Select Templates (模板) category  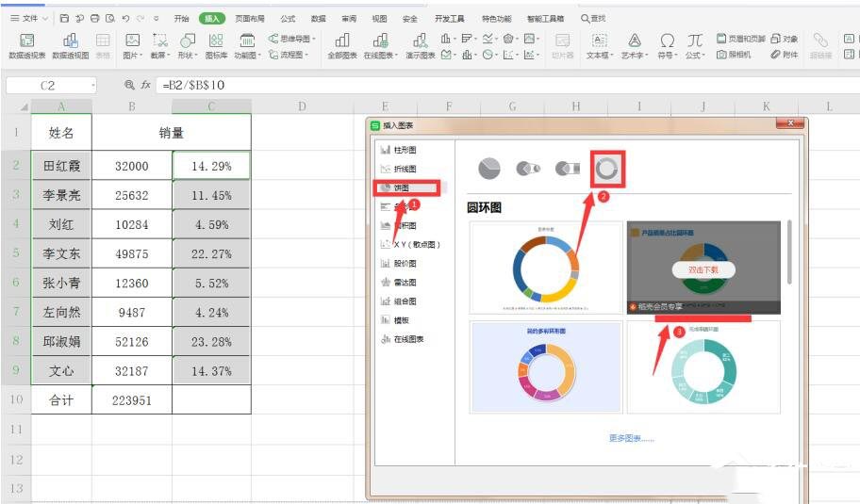395,320
